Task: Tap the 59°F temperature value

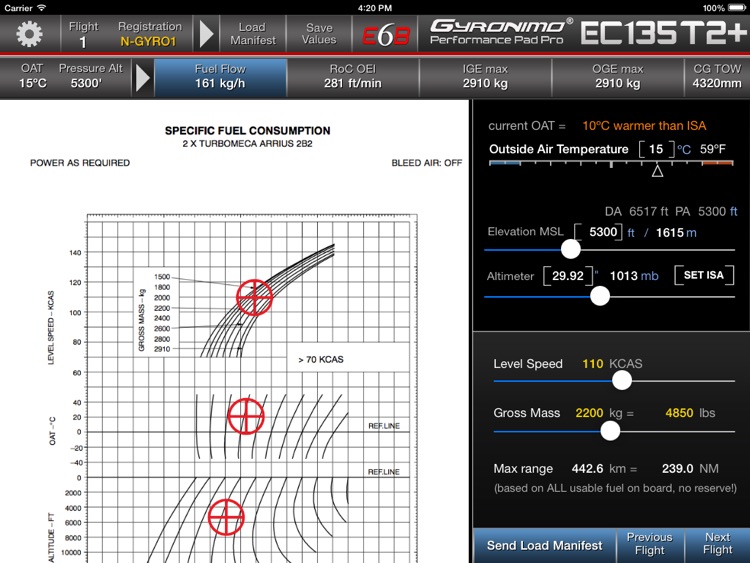Action: [713, 149]
